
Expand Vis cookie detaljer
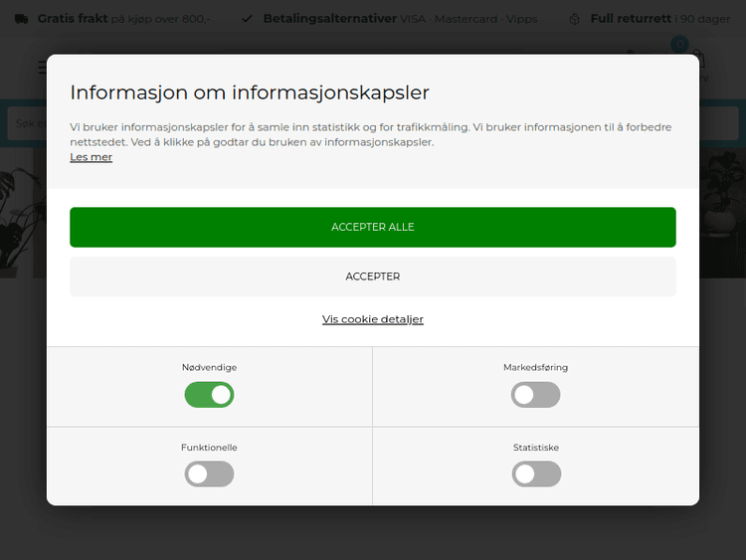tap(372, 319)
